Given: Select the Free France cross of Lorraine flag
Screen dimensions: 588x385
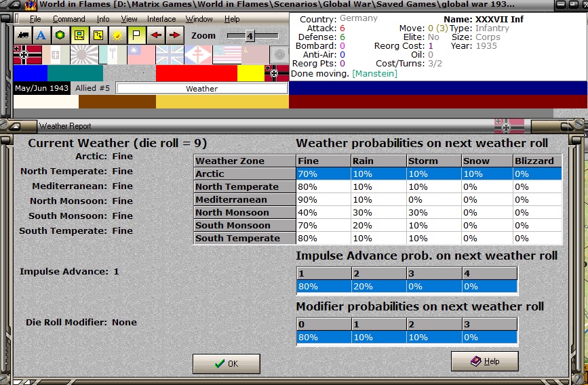Looking at the screenshot, I should click(x=198, y=55).
